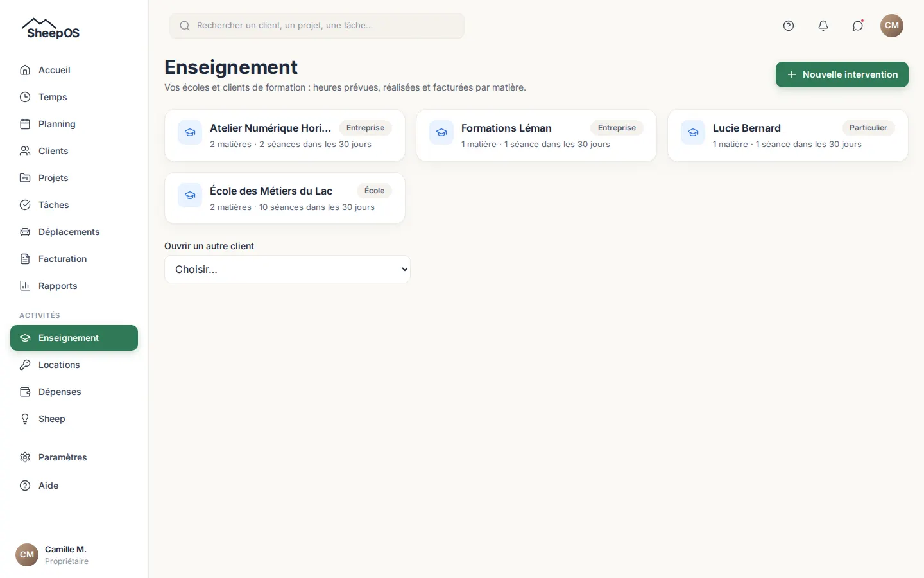Screen dimensions: 924x578
Task: Click the plus icon in Nouvelle intervention
Action: pos(792,74)
